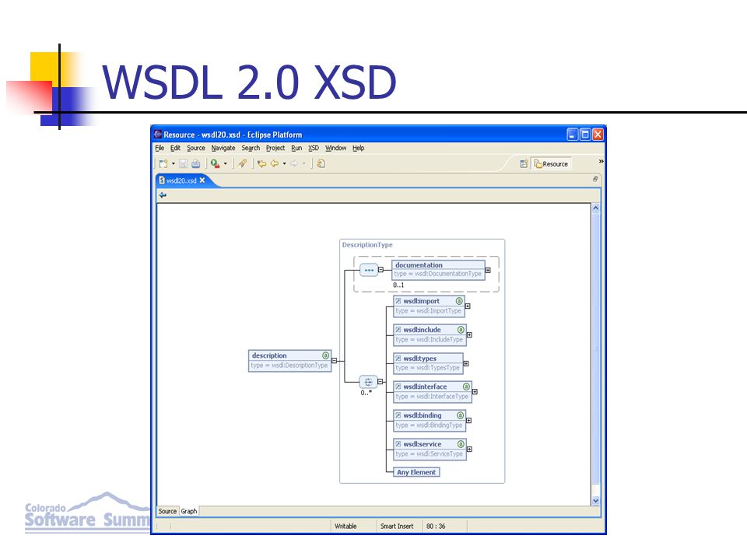Select the wsdl:import element
This screenshot has height=560, width=747.
(430, 306)
